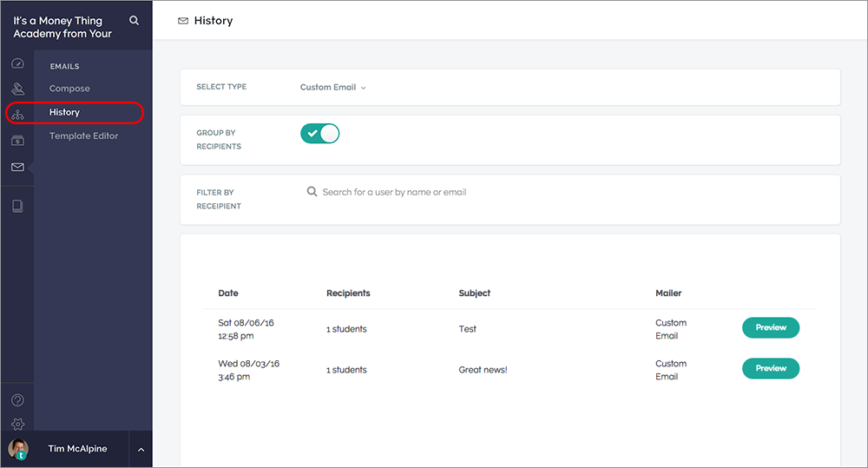Image resolution: width=868 pixels, height=468 pixels.
Task: Open the book icon in sidebar
Action: click(x=17, y=206)
